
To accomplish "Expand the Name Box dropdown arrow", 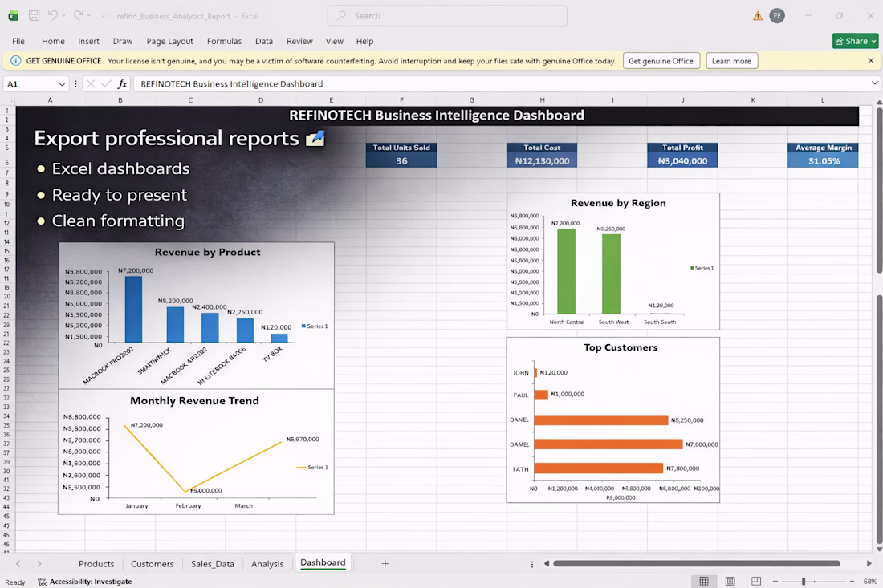I will (x=62, y=84).
